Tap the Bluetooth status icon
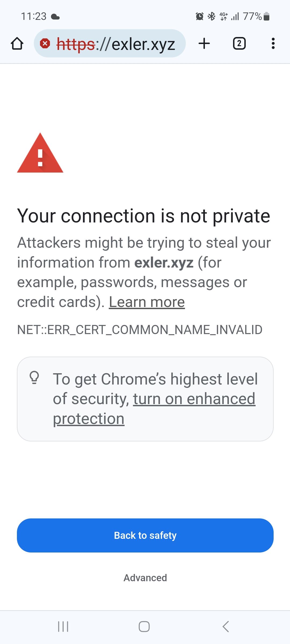Viewport: 290px width, 644px height. [x=212, y=16]
